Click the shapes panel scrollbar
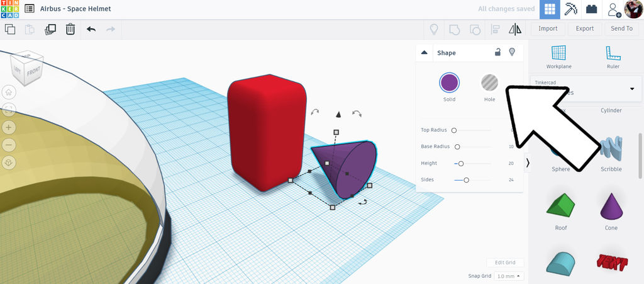644x284 pixels. click(640, 156)
